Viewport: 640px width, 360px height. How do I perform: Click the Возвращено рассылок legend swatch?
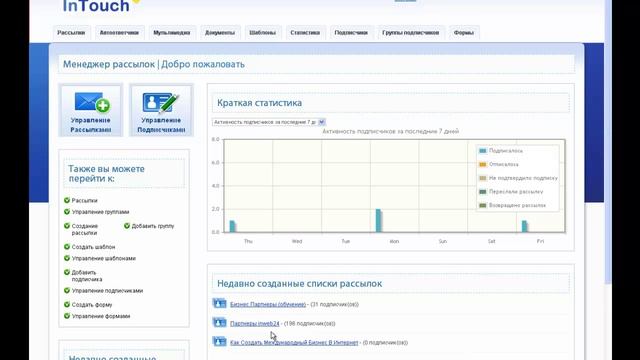click(483, 205)
